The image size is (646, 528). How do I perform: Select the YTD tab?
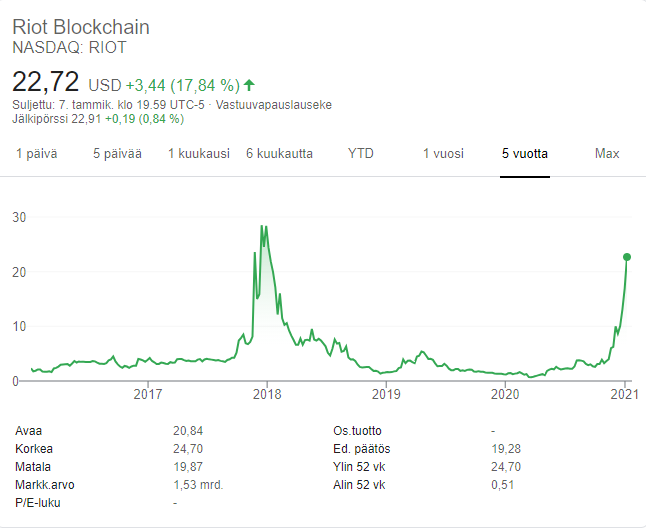pyautogui.click(x=360, y=153)
